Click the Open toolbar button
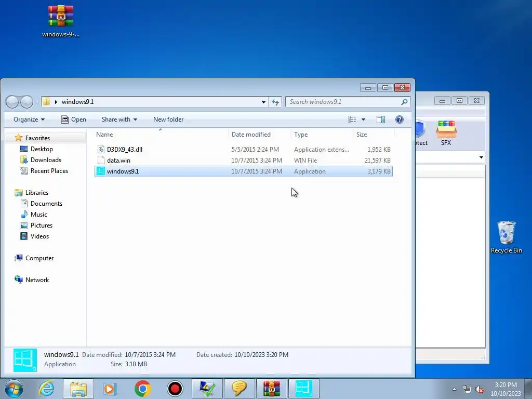532x399 pixels. coord(74,119)
